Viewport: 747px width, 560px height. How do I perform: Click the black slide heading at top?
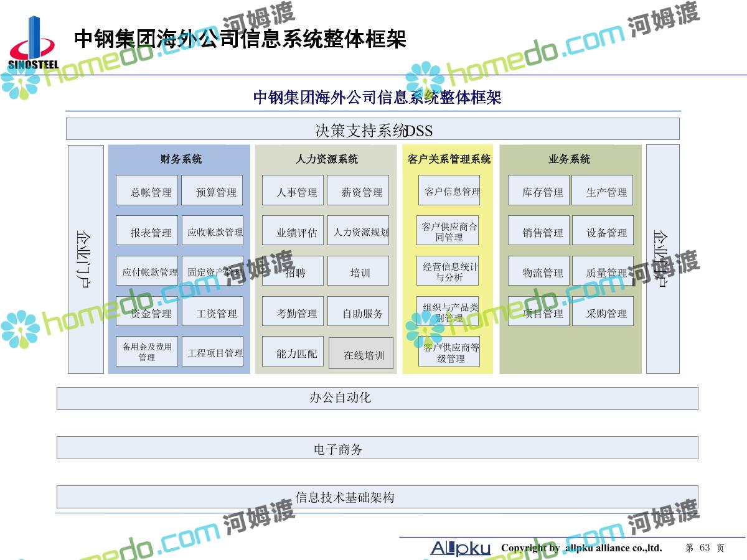(240, 39)
